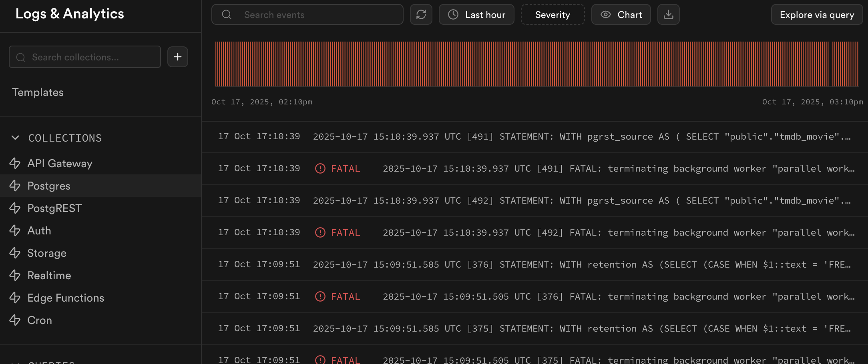Open the Realtime logs collection
The height and width of the screenshot is (364, 868).
coord(100,275)
